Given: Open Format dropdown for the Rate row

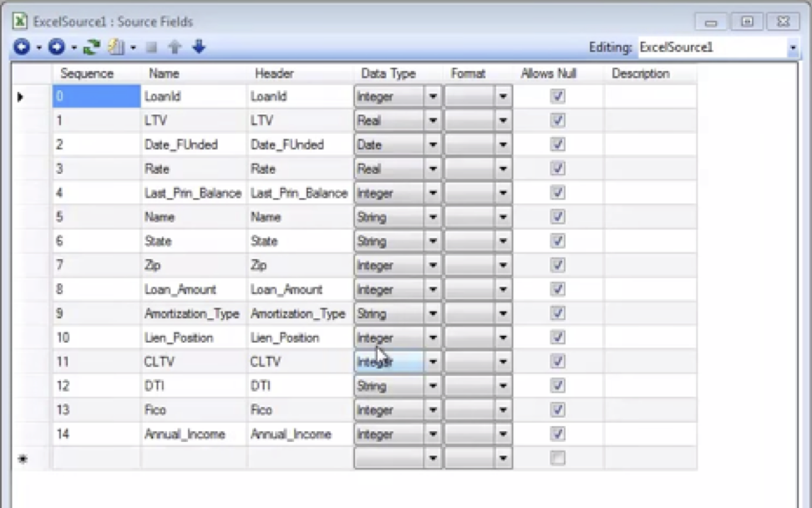Looking at the screenshot, I should point(503,170).
